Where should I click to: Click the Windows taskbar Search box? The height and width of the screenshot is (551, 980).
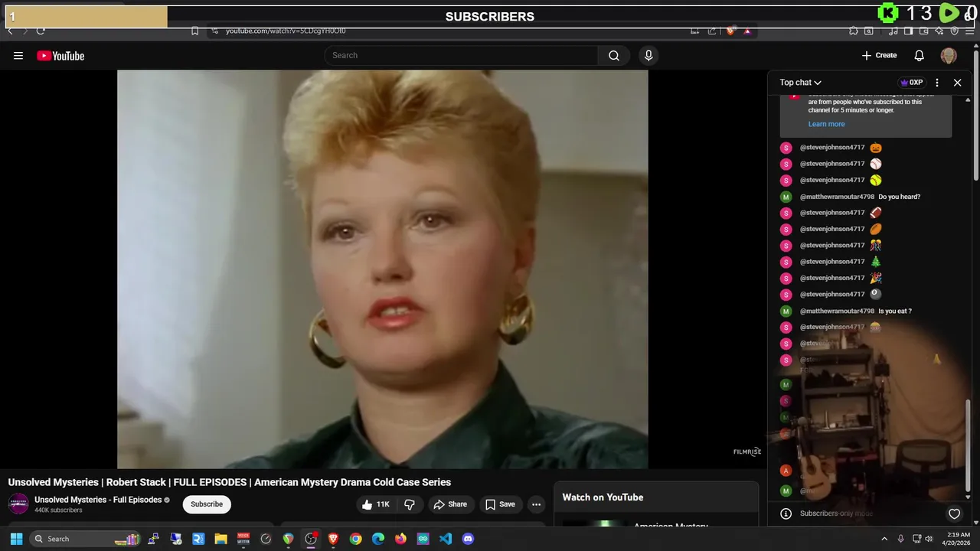[x=85, y=539]
